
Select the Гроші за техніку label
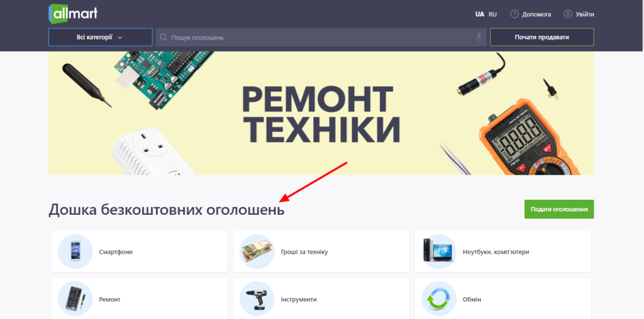pyautogui.click(x=304, y=252)
